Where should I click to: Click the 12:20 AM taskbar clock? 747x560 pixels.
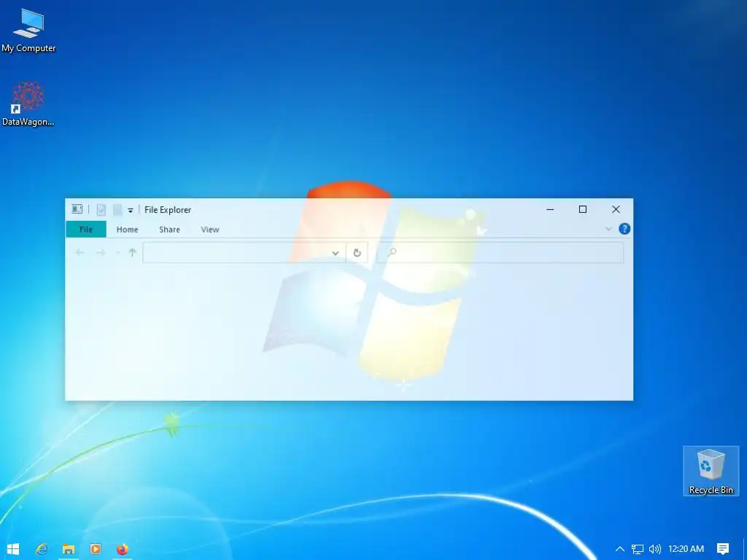[x=686, y=549]
